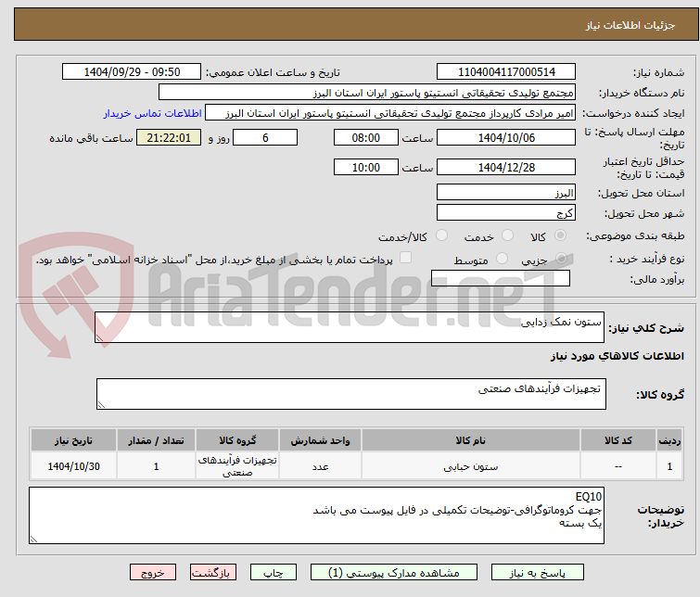Click the validity time field 10:00
Viewport: 700px width, 597px height.
(x=366, y=167)
